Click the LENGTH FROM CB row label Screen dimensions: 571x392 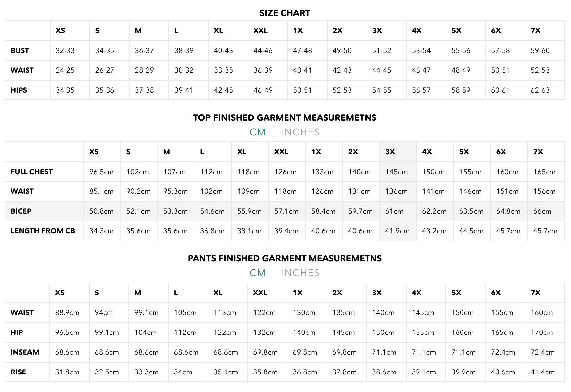[x=43, y=231]
